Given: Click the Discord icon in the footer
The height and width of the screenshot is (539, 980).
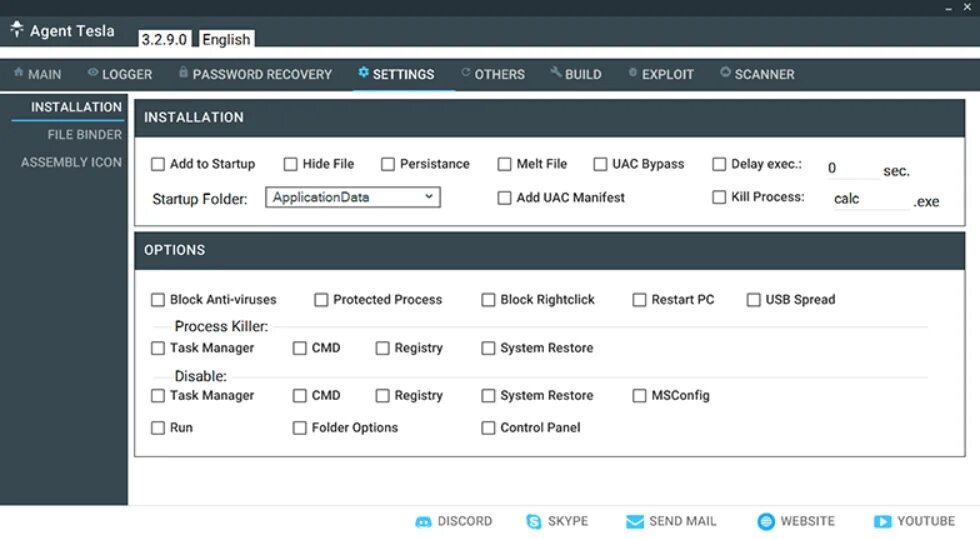Looking at the screenshot, I should [423, 522].
